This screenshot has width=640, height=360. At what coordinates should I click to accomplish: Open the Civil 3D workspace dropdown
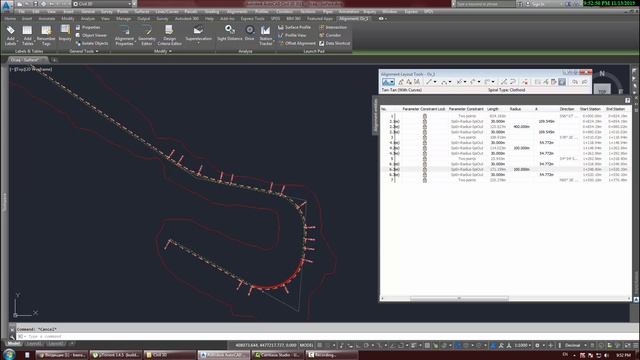tap(103, 4)
